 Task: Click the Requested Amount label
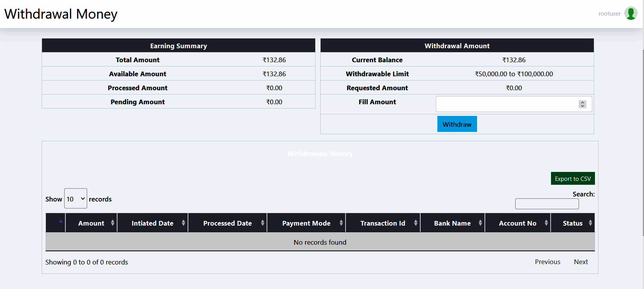coord(377,88)
